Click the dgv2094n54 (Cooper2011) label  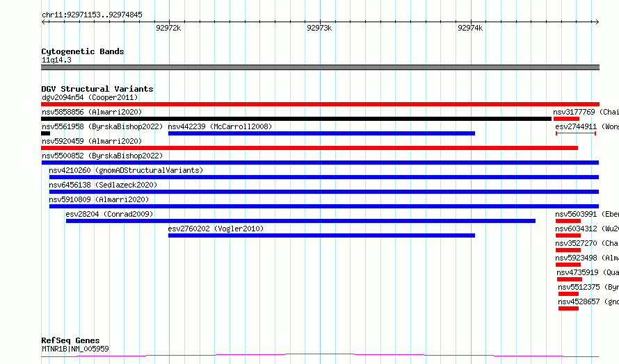(x=90, y=97)
